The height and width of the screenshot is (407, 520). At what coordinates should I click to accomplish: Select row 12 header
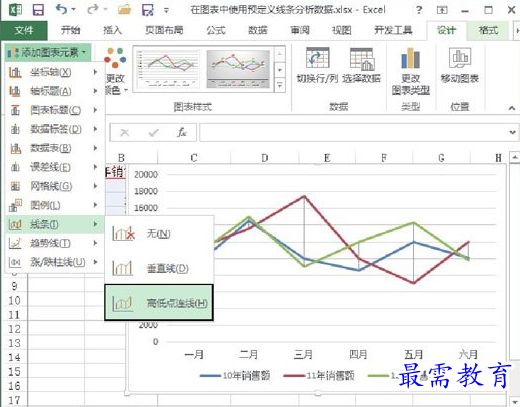pyautogui.click(x=14, y=329)
